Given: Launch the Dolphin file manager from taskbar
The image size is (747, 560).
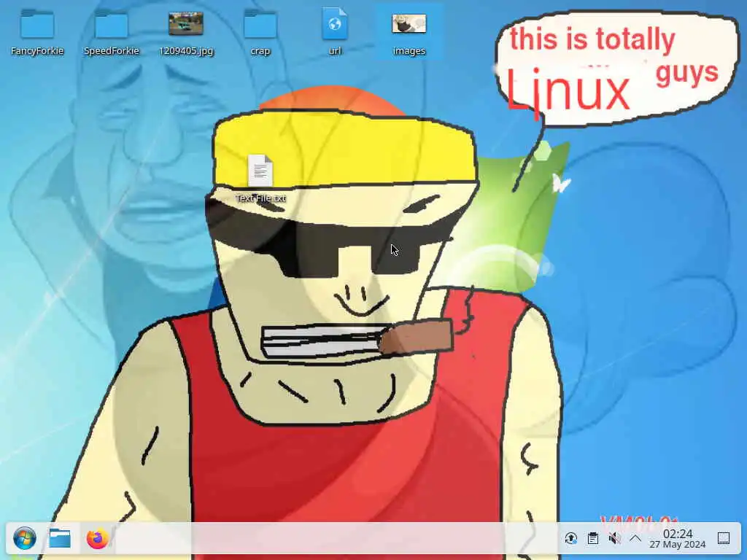Looking at the screenshot, I should pos(60,539).
